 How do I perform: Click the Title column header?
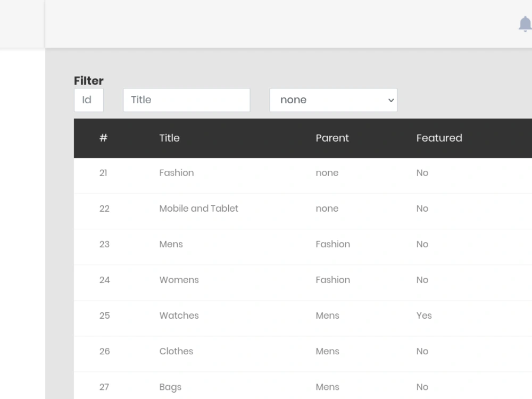(x=170, y=138)
